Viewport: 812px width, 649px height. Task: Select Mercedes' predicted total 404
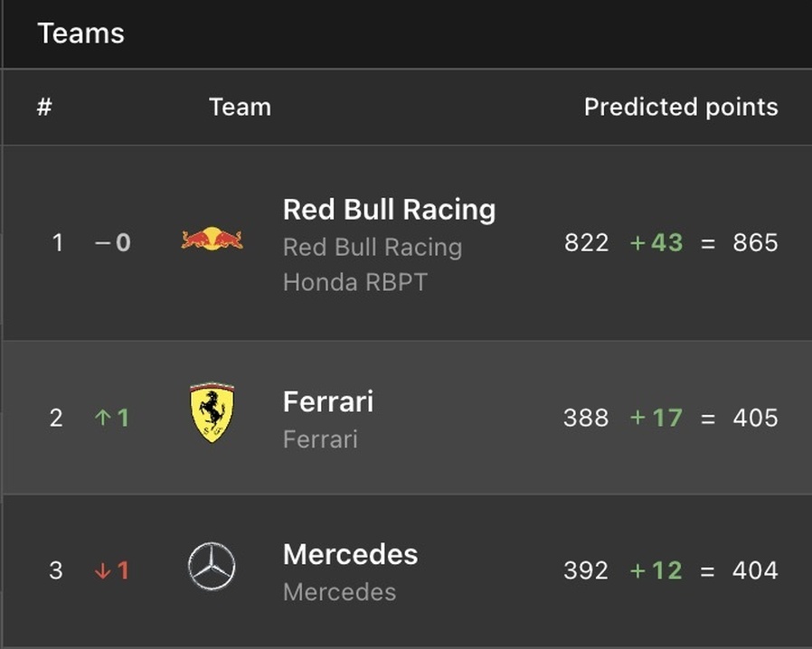755,570
